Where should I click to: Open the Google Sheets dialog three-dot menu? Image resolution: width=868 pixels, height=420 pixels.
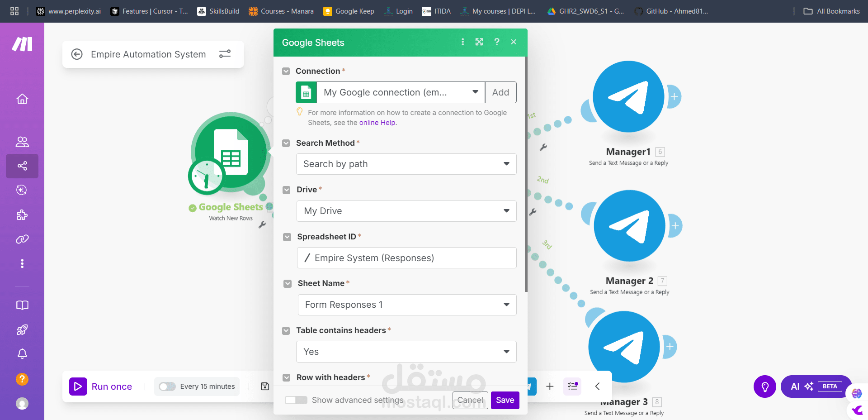pyautogui.click(x=462, y=42)
